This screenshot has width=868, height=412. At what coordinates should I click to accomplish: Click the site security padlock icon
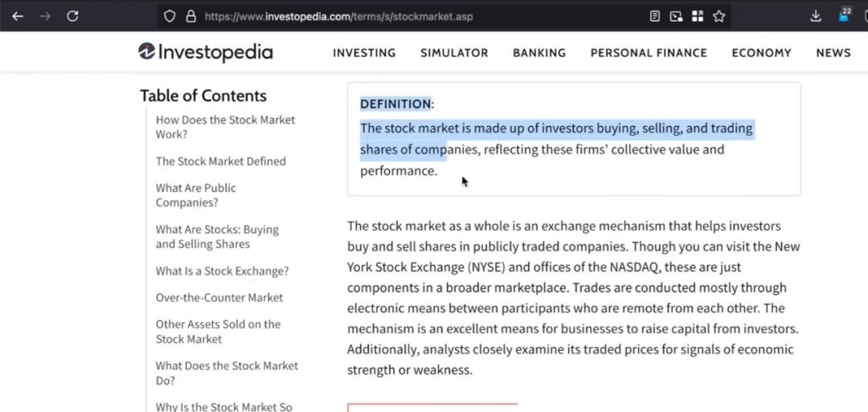[x=190, y=16]
